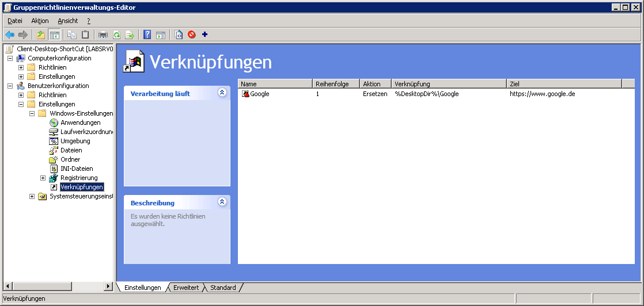
Task: Select Umgebung in the tree
Action: coord(75,141)
